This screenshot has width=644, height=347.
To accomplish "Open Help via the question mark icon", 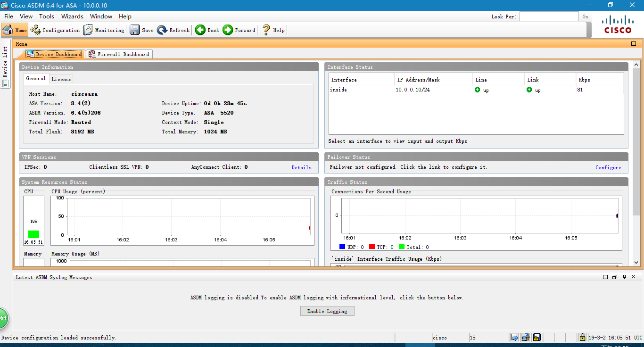I will click(x=273, y=30).
